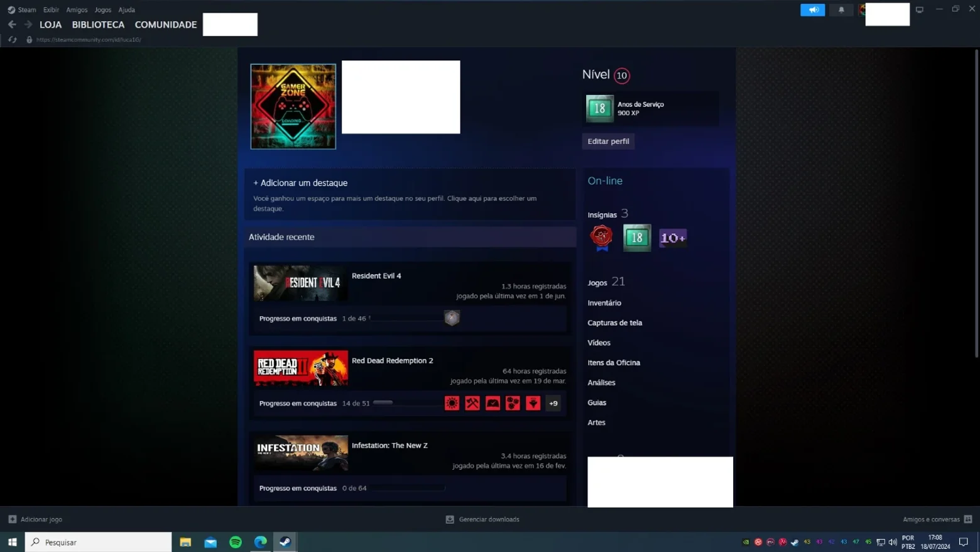
Task: Open the megaphone announcements button
Action: pos(812,10)
